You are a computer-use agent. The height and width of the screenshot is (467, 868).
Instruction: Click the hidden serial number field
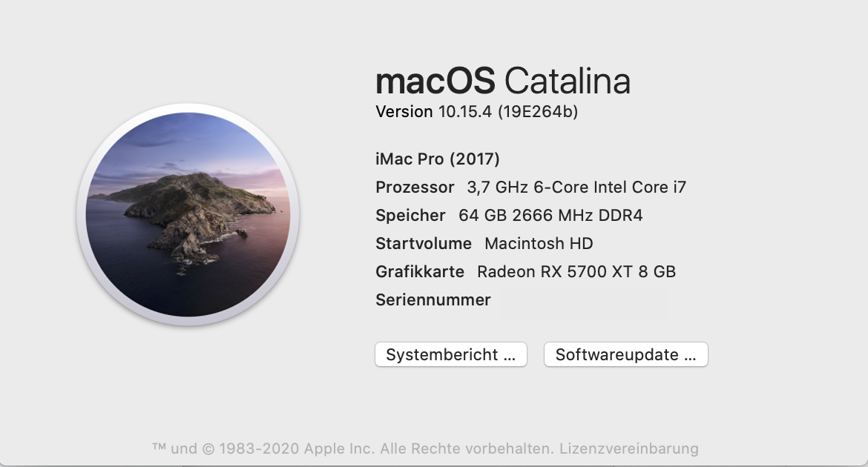coord(585,301)
